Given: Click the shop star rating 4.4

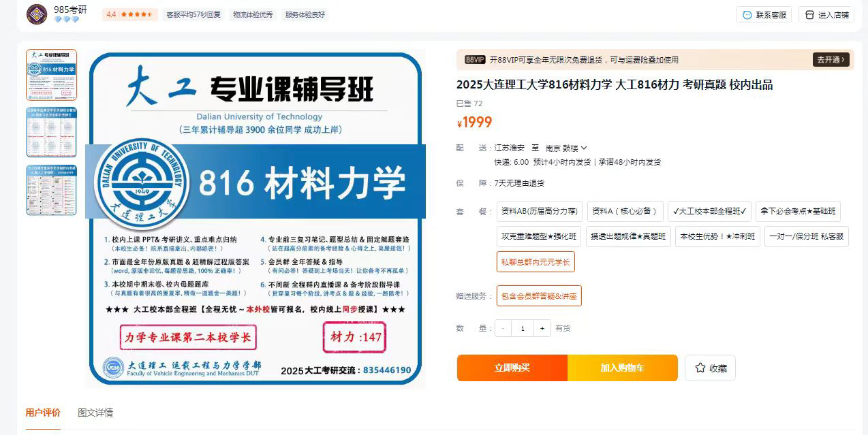Looking at the screenshot, I should pos(129,14).
